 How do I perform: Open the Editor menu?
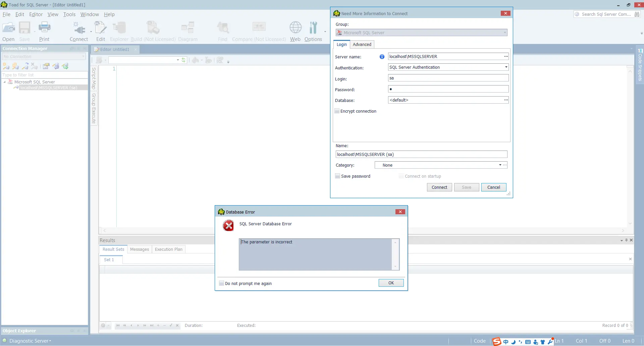pos(36,14)
